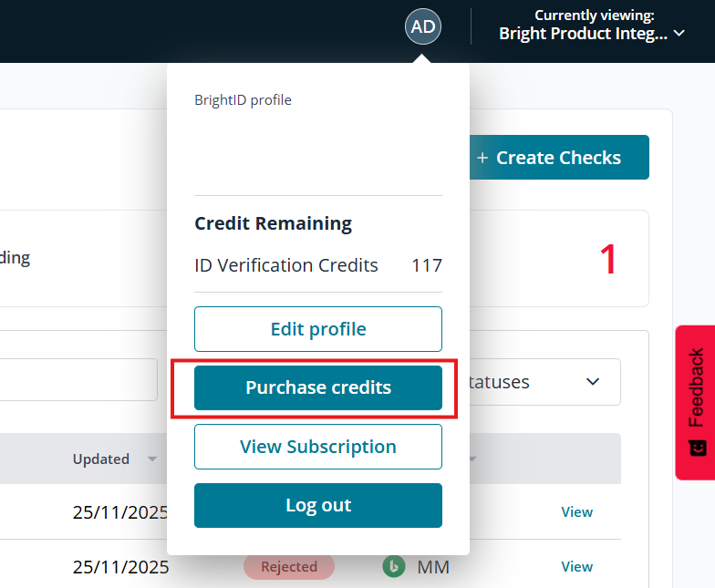Select the BrightID profile label
Viewport: 715px width, 588px height.
[243, 100]
